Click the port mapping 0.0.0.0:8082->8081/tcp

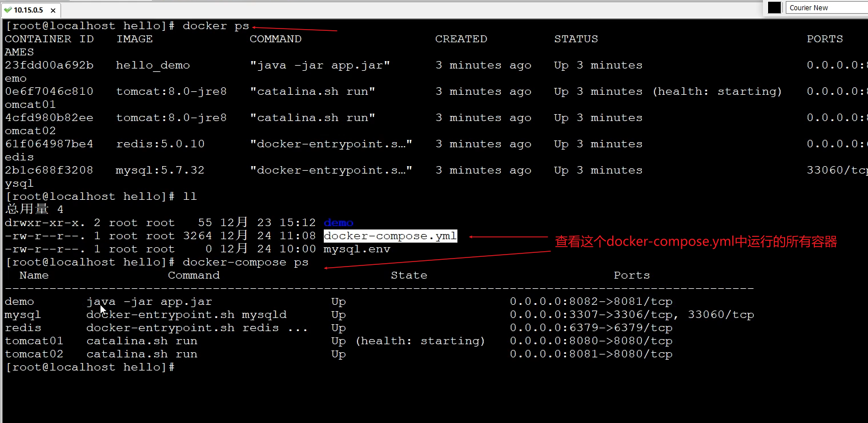(591, 301)
